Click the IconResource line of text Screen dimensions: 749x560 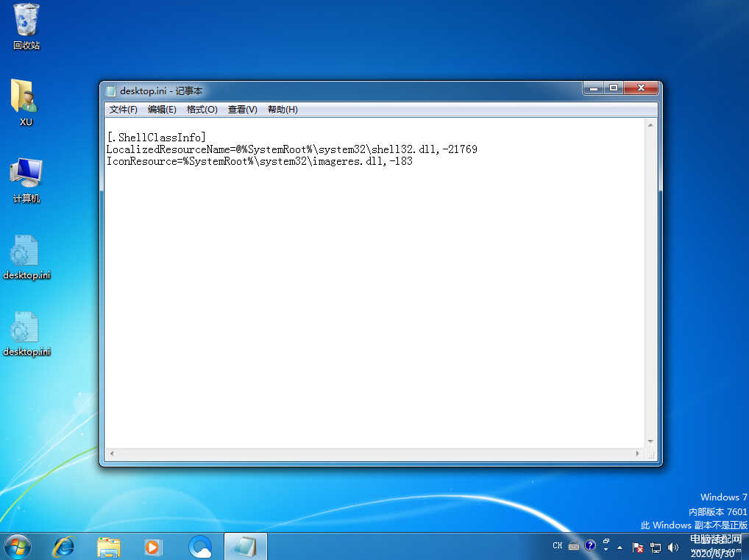260,161
